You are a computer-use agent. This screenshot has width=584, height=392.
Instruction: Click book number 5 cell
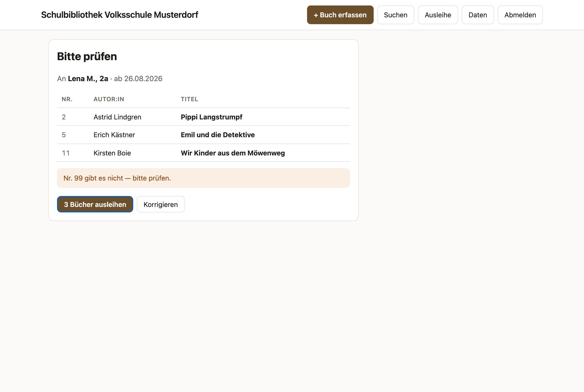64,135
